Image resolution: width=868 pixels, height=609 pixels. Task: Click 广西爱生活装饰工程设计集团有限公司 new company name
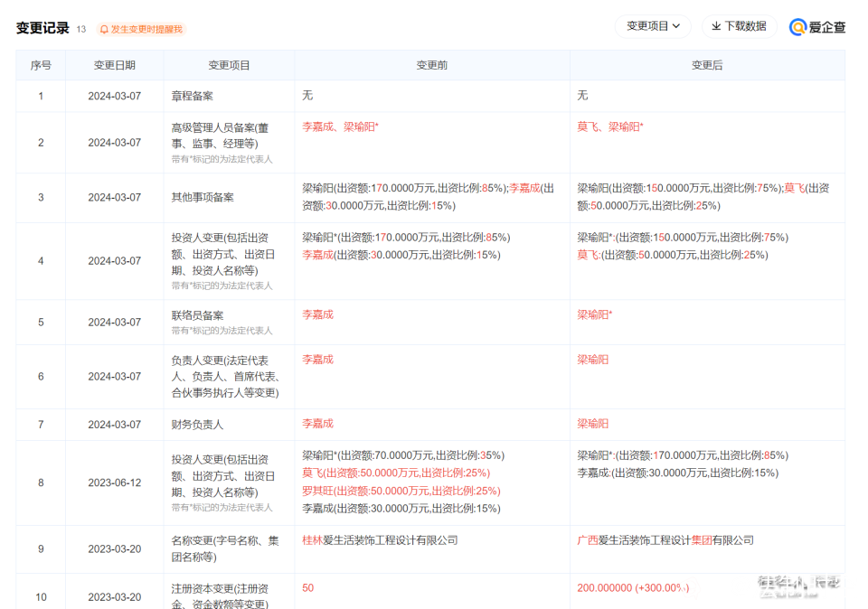click(665, 540)
